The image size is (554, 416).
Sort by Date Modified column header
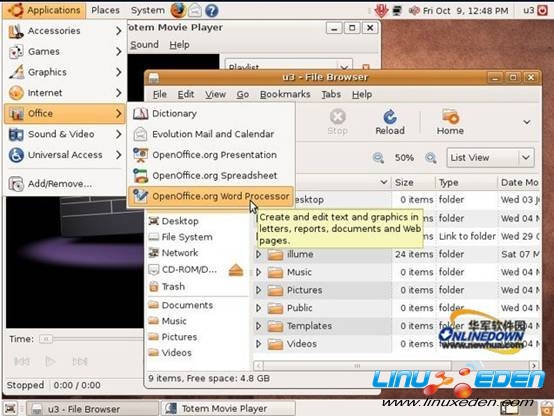click(x=519, y=183)
